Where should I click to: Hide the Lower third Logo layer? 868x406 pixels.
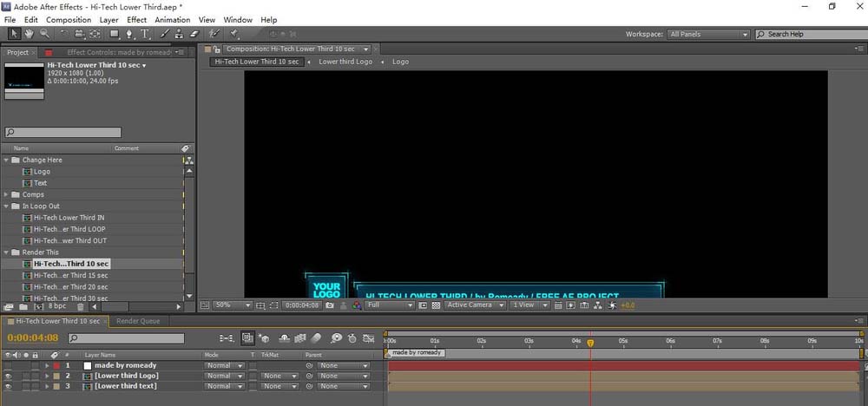8,377
